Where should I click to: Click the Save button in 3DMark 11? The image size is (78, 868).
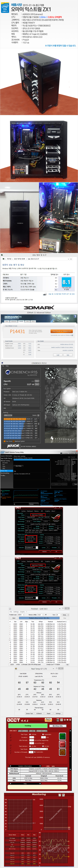coord(68,355)
